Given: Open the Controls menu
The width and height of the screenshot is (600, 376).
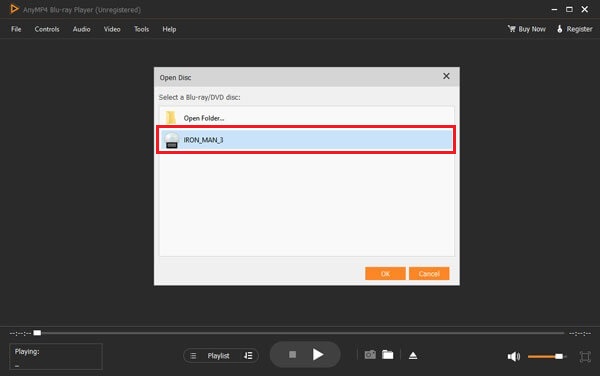Looking at the screenshot, I should [47, 29].
